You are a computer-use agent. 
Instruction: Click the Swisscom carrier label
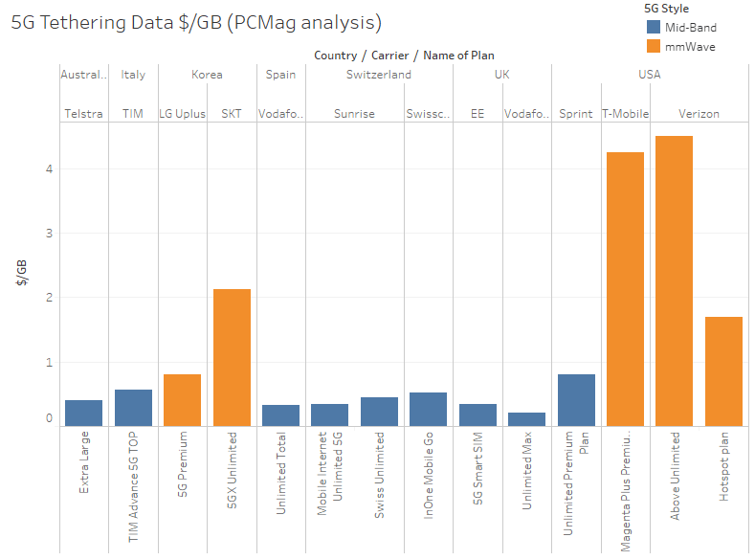point(428,114)
